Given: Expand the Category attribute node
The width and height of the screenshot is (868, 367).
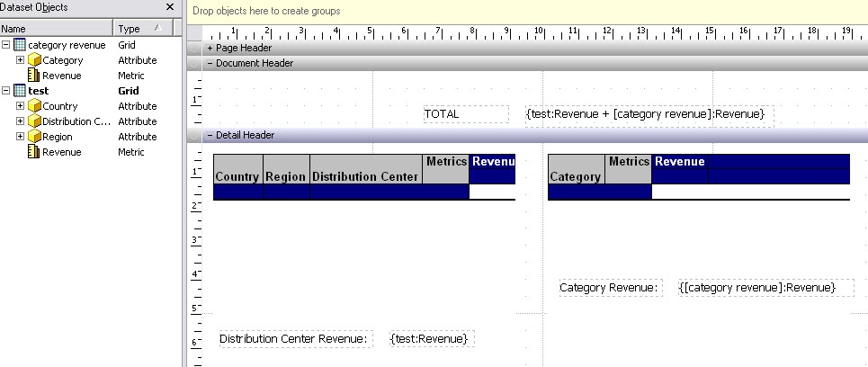Looking at the screenshot, I should [21, 60].
